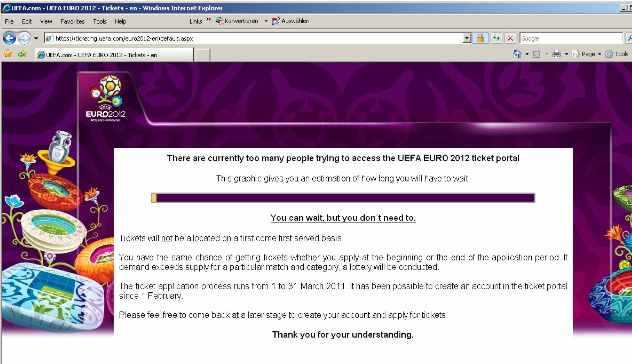The width and height of the screenshot is (632, 364).
Task: Open the Page command bar menu
Action: (x=586, y=54)
